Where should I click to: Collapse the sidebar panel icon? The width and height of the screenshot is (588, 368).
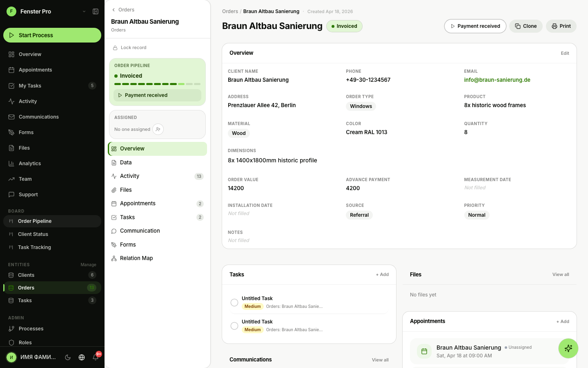coord(96,11)
